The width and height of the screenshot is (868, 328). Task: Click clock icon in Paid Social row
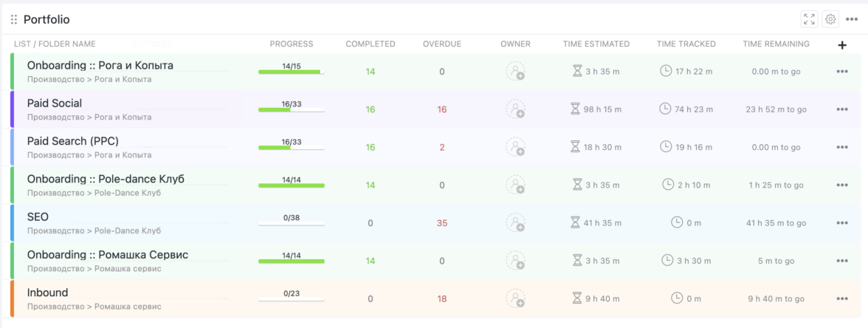pyautogui.click(x=665, y=109)
